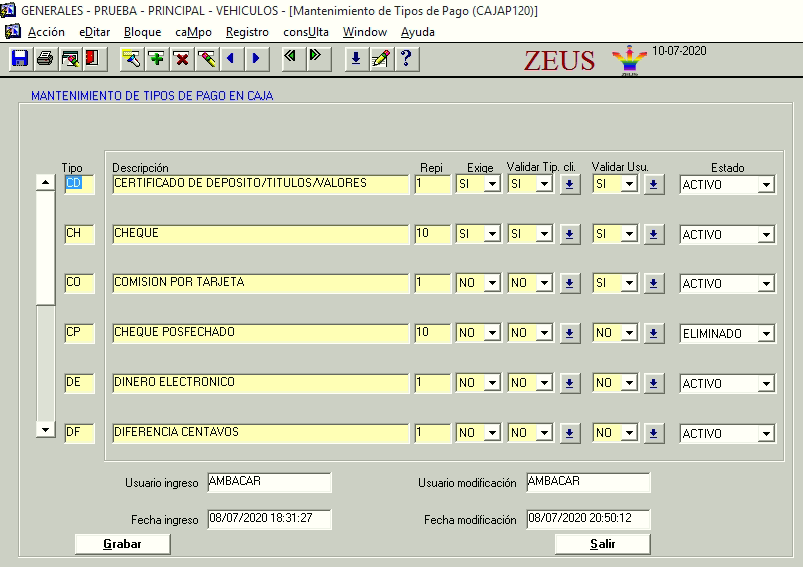Click the DIFERENCIA CENTAVOS description field
803x567 pixels.
260,434
